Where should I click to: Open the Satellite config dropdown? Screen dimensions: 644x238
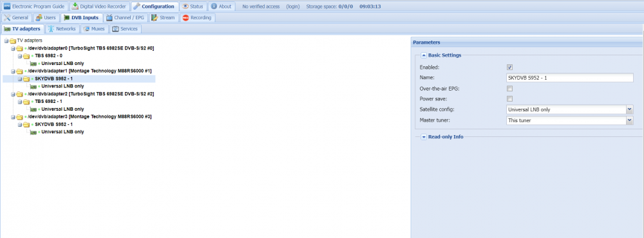pos(629,109)
